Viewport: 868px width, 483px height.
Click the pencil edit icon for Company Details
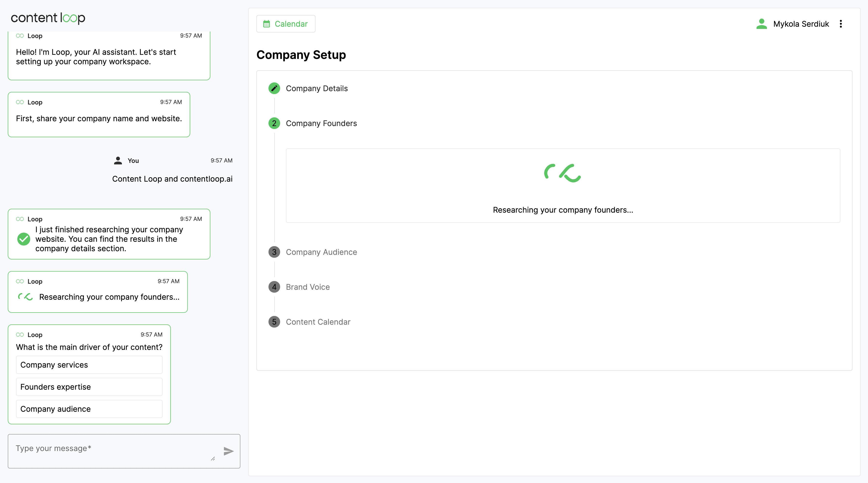(274, 88)
